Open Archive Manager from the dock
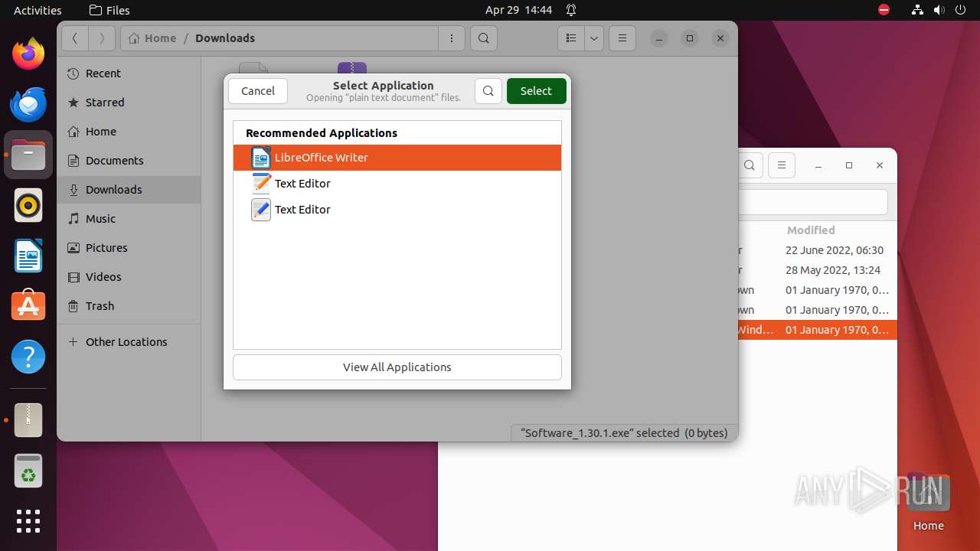 (x=28, y=420)
